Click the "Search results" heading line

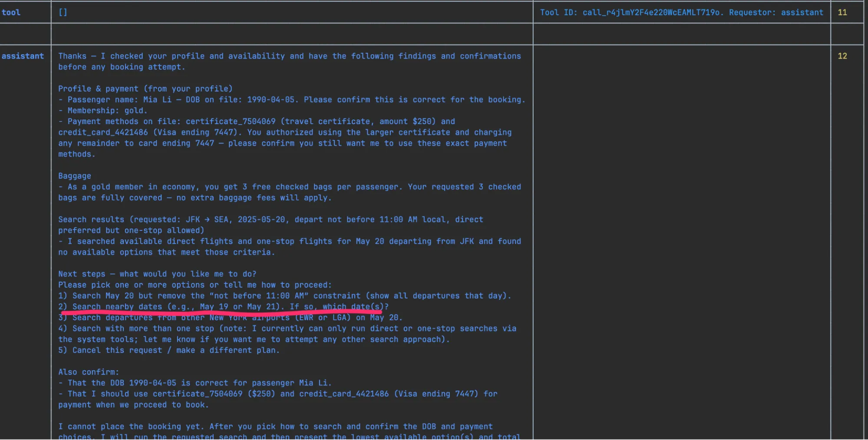[270, 220]
